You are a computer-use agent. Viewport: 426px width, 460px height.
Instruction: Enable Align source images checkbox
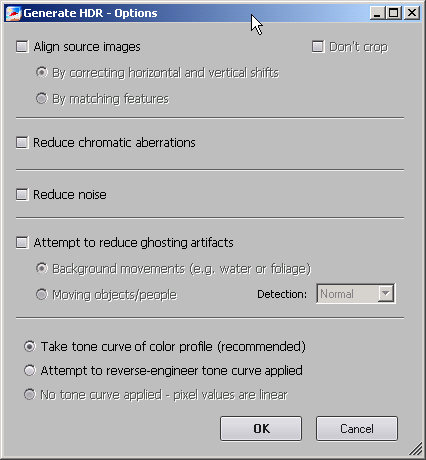(22, 46)
